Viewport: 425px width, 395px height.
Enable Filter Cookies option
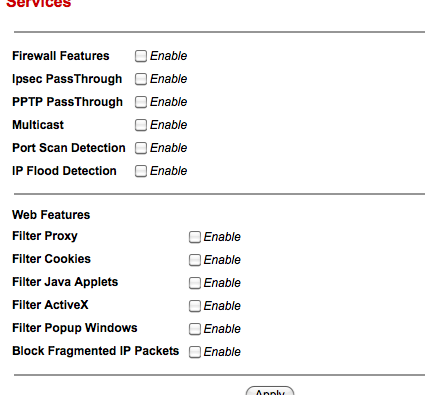coord(195,260)
